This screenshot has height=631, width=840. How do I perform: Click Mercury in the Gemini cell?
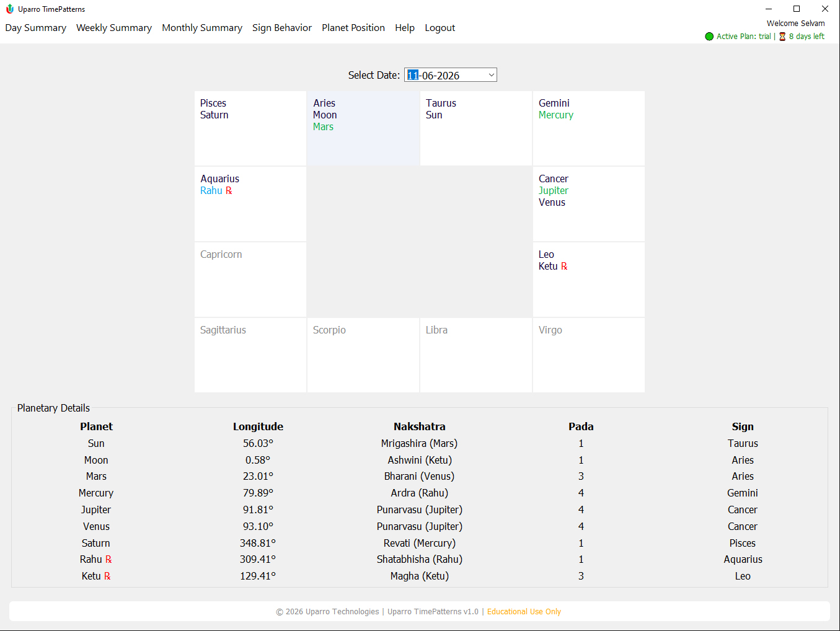click(556, 115)
